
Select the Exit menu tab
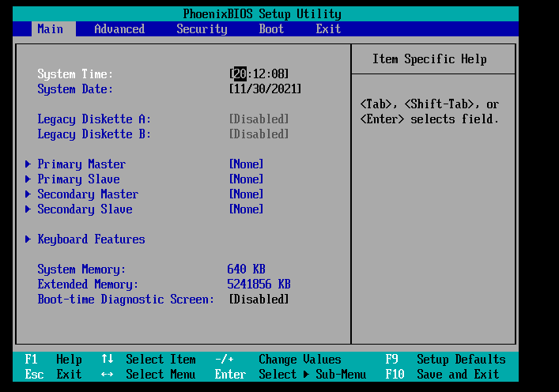(x=328, y=29)
